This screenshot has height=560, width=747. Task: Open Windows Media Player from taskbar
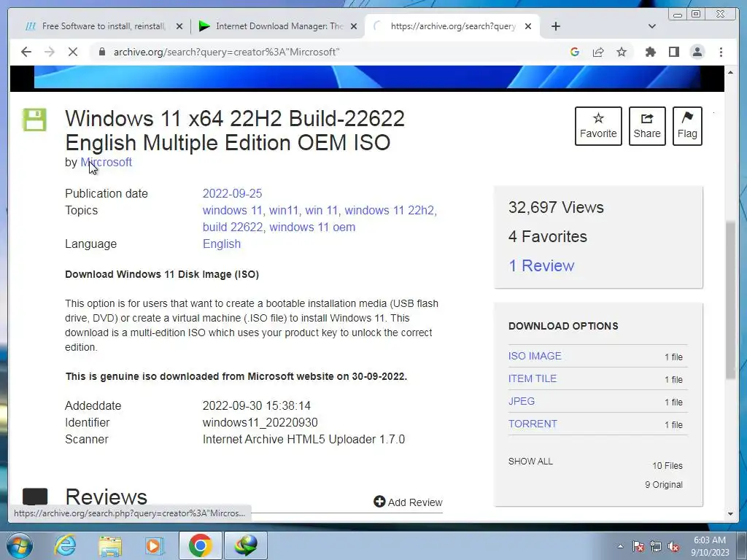point(155,545)
